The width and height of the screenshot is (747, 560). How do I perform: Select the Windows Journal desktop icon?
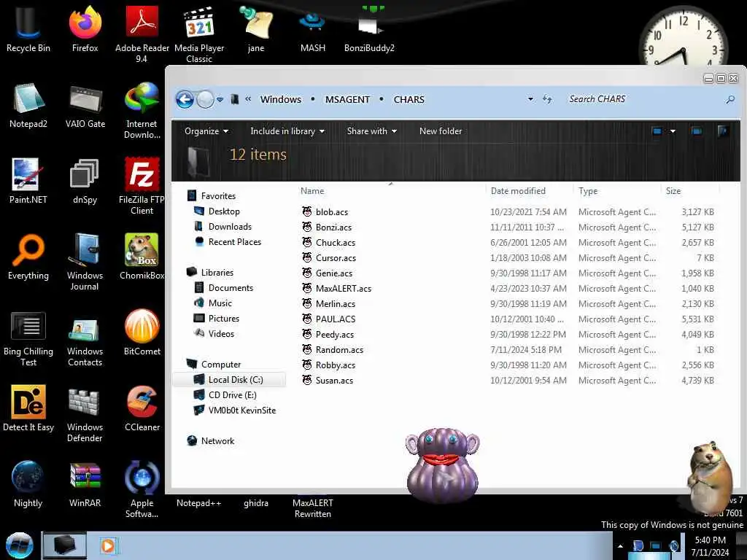[x=85, y=262]
